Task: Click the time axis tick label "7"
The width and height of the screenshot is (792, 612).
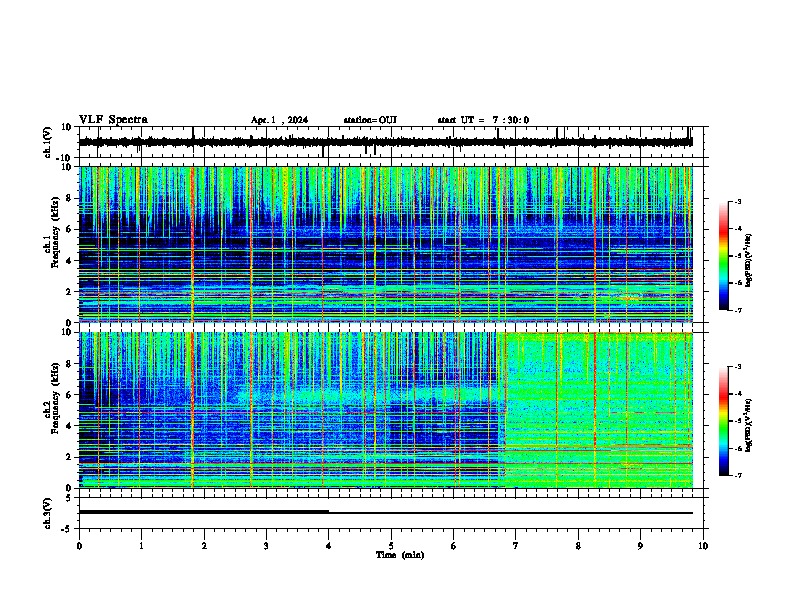Action: click(x=516, y=546)
